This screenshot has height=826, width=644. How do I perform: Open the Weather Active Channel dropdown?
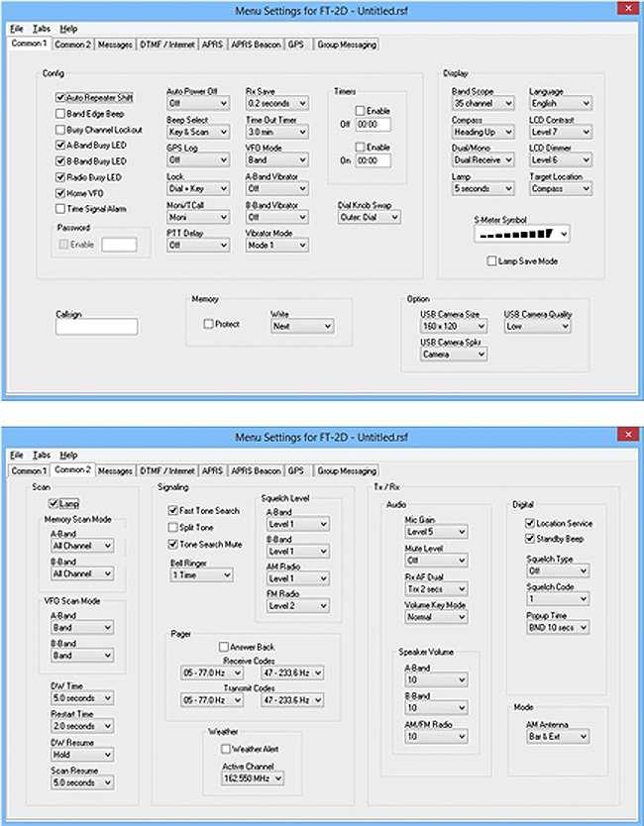(253, 778)
